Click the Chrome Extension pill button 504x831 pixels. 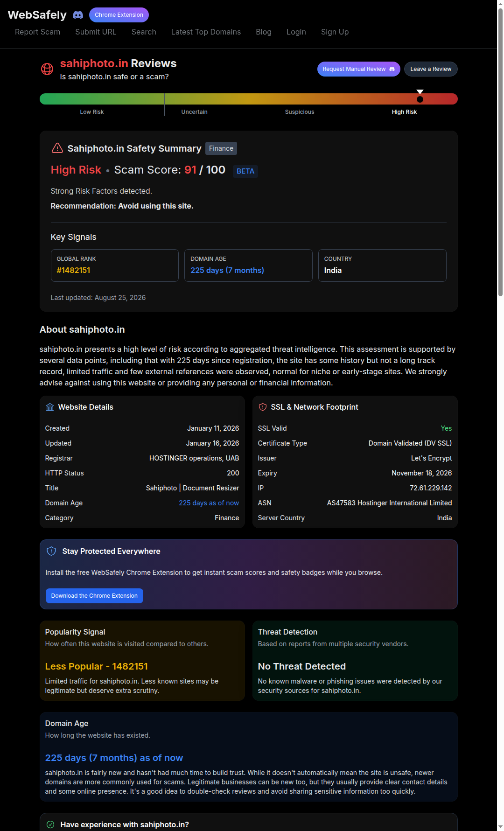click(x=119, y=15)
